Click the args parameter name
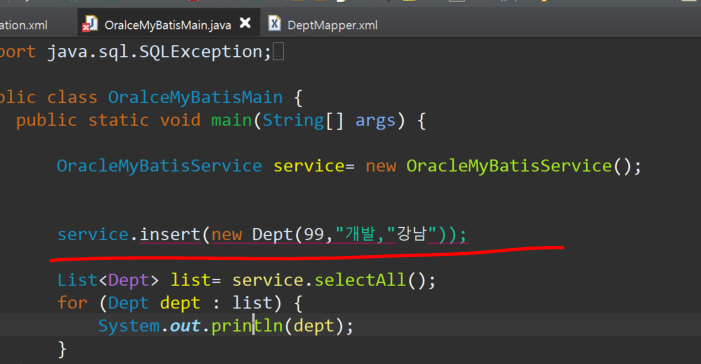 (x=376, y=121)
